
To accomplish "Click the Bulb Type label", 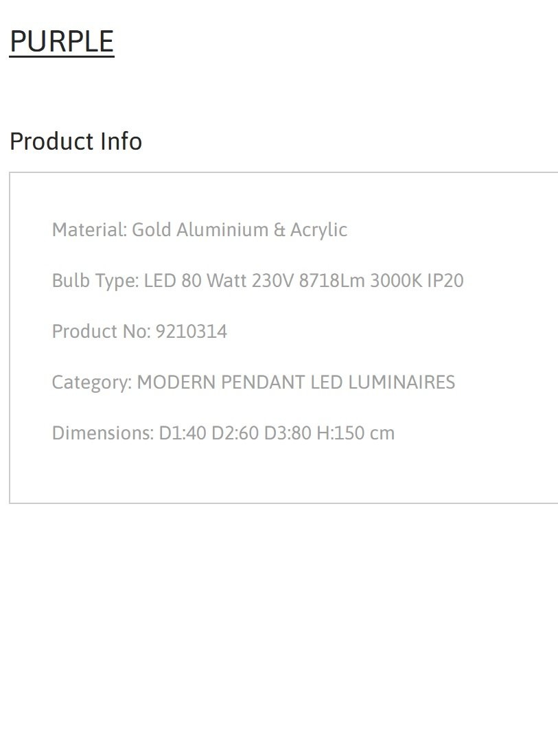I will pyautogui.click(x=95, y=281).
